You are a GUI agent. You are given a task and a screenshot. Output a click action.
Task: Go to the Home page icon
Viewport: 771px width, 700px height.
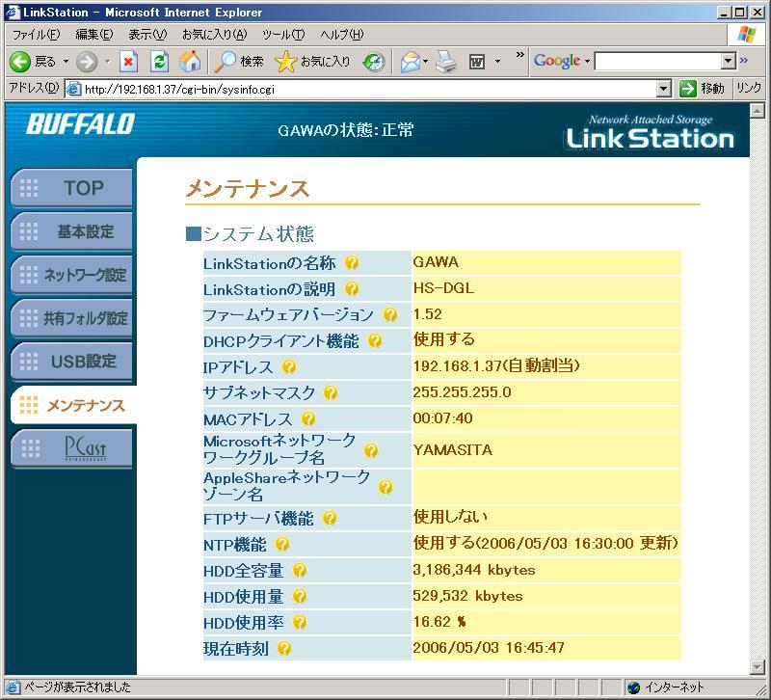point(189,62)
